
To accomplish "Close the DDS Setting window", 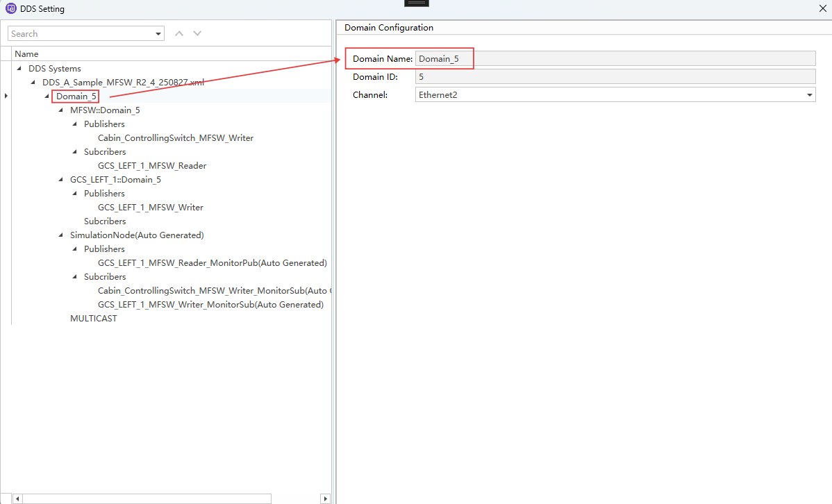I will tap(823, 9).
